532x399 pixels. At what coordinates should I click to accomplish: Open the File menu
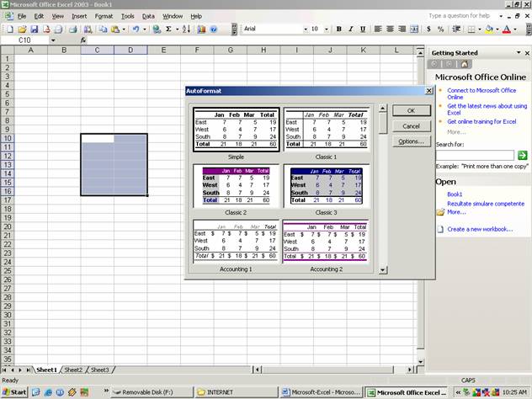pyautogui.click(x=22, y=16)
